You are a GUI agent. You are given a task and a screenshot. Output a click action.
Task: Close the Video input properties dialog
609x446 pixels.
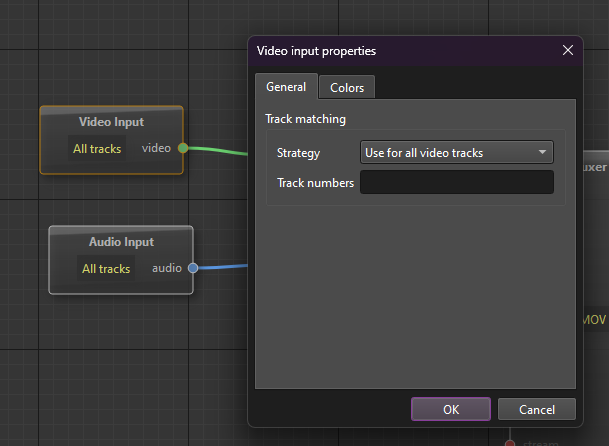(568, 50)
